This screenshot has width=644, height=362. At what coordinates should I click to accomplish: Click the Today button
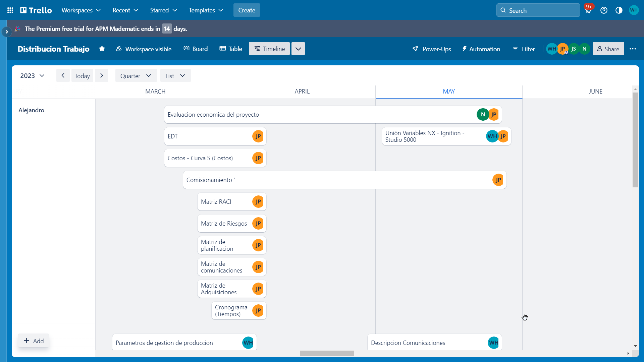[82, 76]
